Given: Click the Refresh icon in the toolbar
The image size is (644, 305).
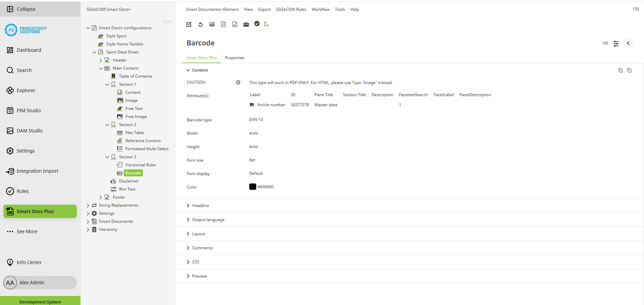Looking at the screenshot, I should pyautogui.click(x=201, y=24).
